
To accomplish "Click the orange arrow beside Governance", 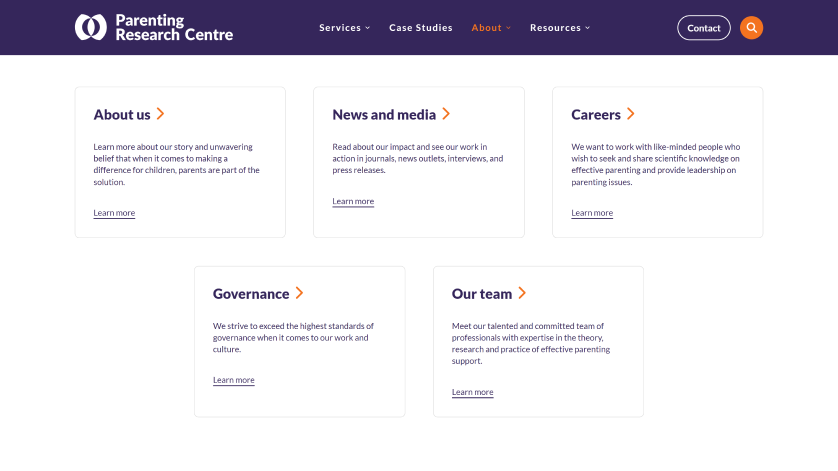I will [299, 293].
